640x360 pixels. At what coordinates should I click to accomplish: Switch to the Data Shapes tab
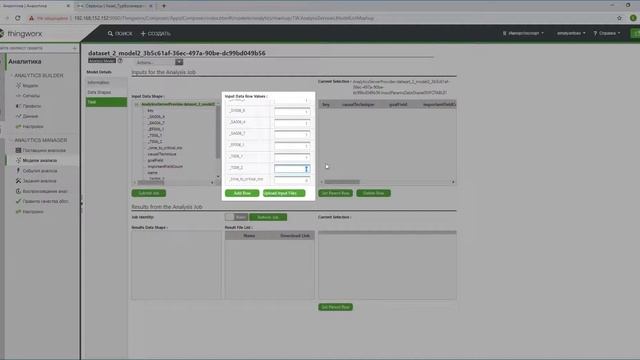click(106, 92)
